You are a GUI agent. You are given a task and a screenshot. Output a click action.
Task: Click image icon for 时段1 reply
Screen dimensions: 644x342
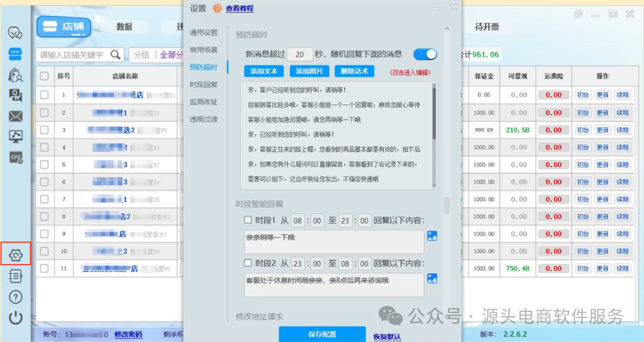(432, 236)
